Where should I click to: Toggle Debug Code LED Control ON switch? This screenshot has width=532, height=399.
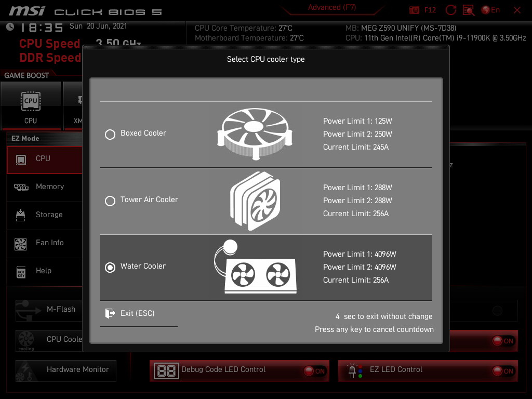(x=314, y=371)
